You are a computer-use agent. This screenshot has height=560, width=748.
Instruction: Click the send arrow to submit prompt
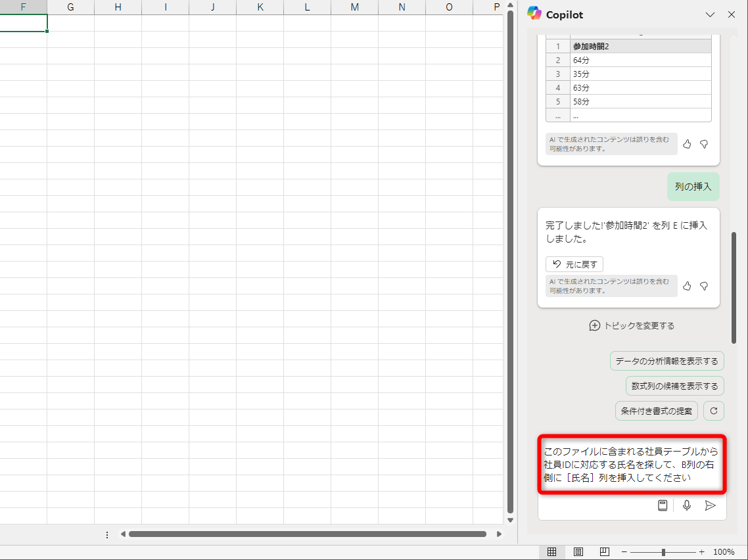pyautogui.click(x=710, y=505)
